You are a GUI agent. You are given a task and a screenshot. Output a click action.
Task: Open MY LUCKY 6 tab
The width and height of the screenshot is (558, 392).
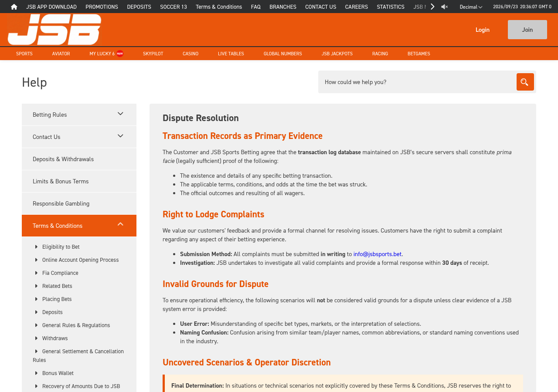(x=106, y=54)
